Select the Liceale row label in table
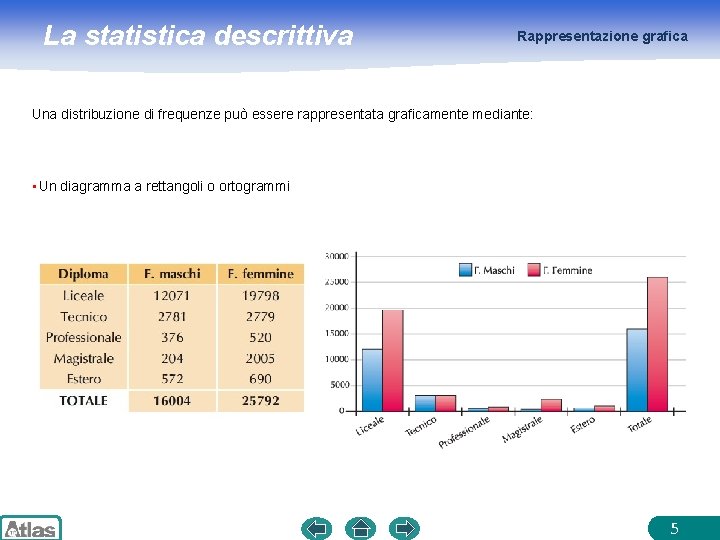This screenshot has height=540, width=720. pos(83,296)
